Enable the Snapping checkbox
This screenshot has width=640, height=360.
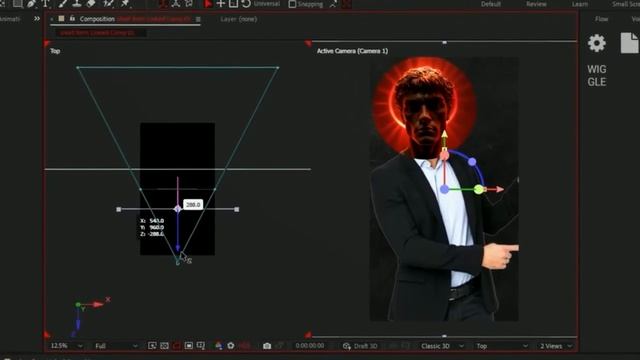[x=292, y=4]
